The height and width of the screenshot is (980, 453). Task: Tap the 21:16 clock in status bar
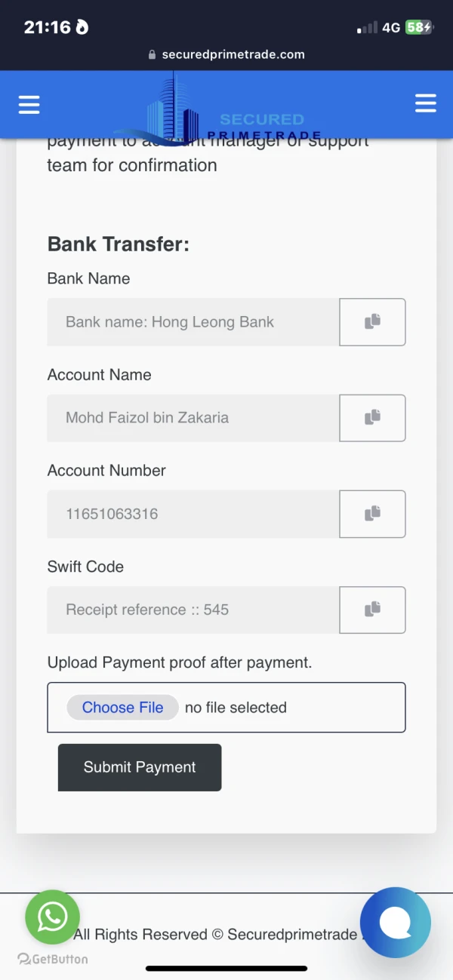pos(47,28)
